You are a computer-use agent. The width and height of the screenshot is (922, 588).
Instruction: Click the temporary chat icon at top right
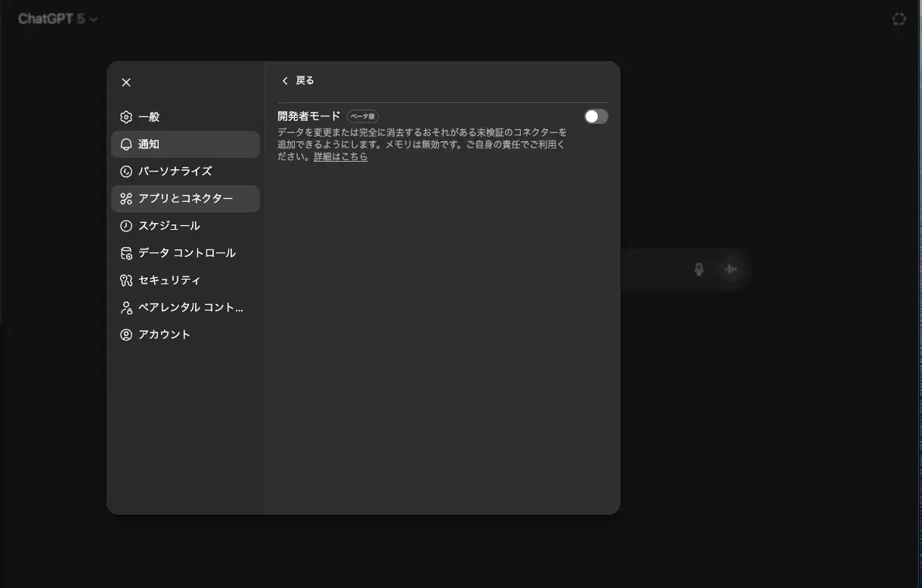pyautogui.click(x=899, y=19)
